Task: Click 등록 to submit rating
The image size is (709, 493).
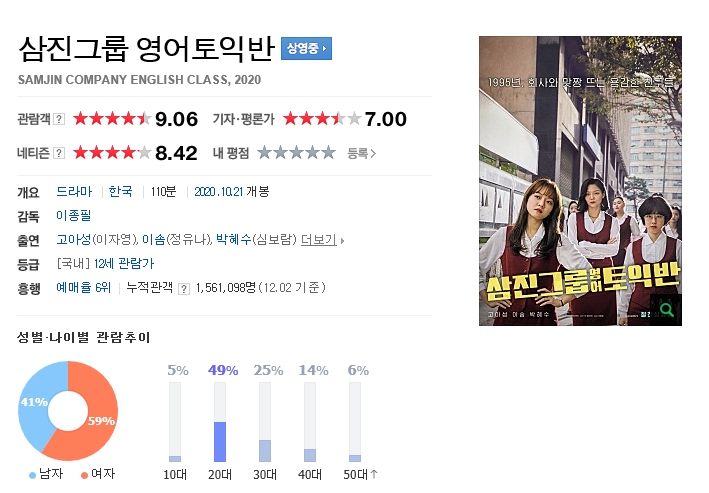Action: [361, 153]
